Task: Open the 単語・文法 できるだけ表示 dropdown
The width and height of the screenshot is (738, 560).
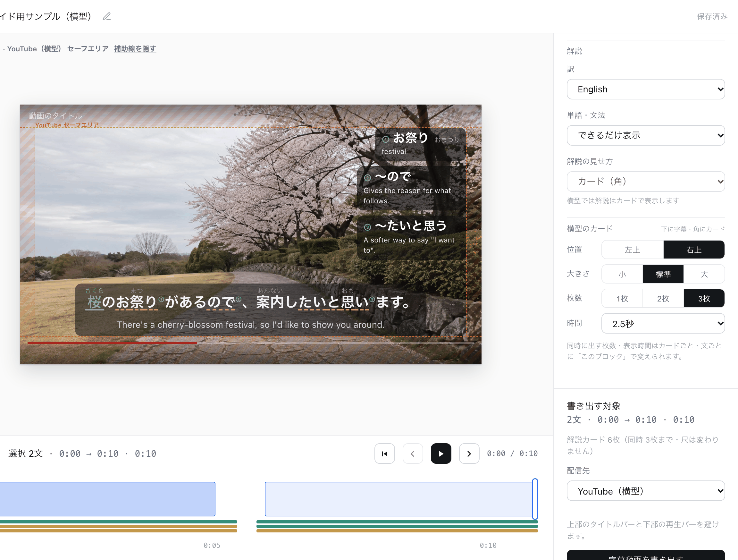Action: click(646, 135)
